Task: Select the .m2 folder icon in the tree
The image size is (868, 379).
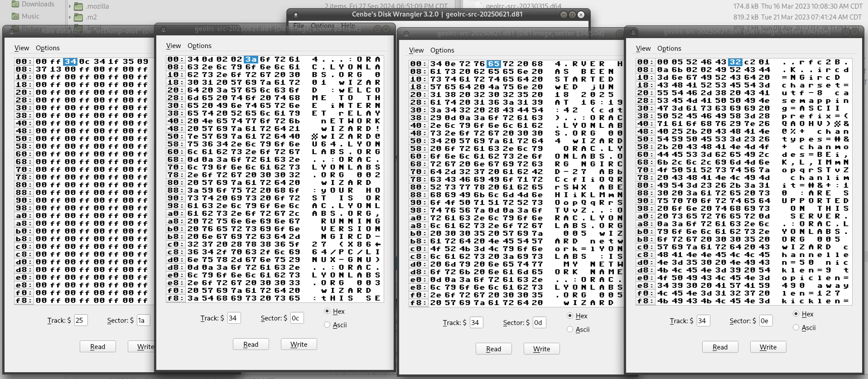Action: point(78,17)
